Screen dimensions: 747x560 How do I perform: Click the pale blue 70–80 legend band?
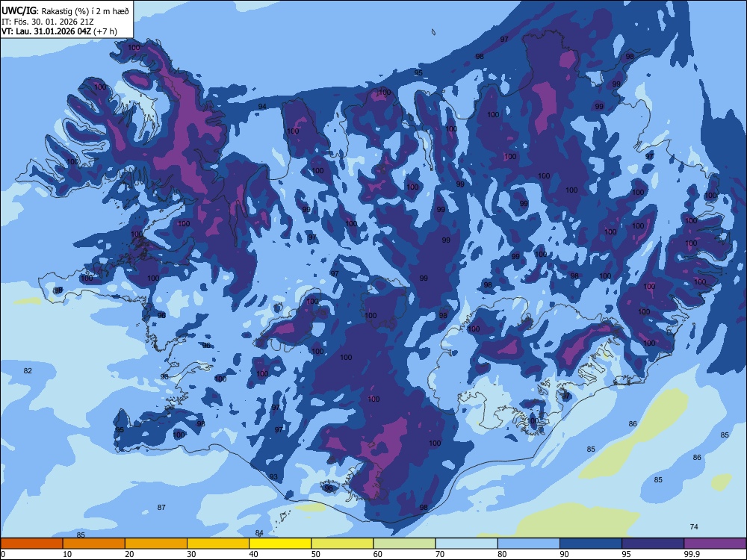coord(466,544)
